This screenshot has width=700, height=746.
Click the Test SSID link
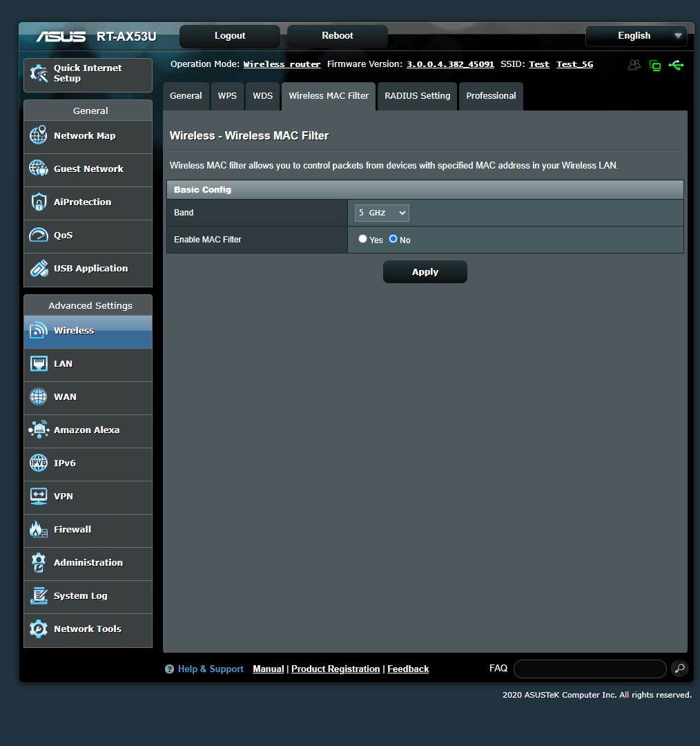[539, 64]
